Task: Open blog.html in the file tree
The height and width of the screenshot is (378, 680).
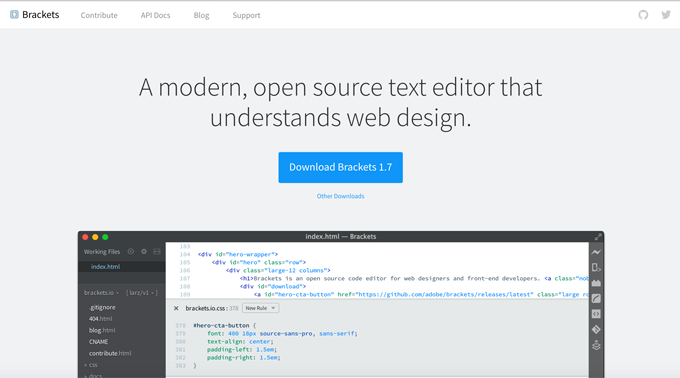Action: 102,330
